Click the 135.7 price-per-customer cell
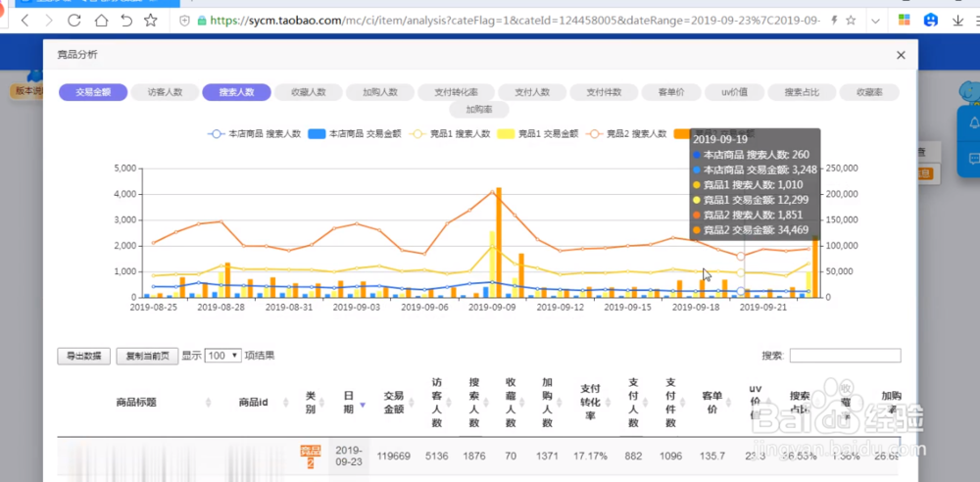980x482 pixels. [713, 457]
